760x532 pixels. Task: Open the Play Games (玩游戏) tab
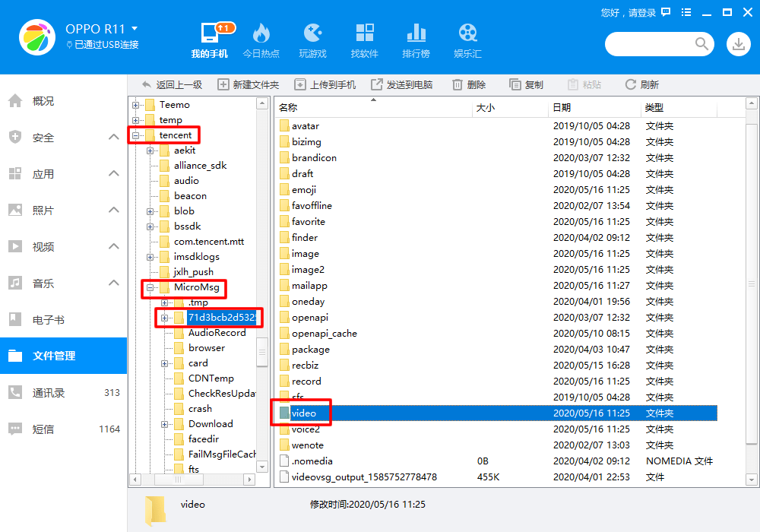[312, 40]
